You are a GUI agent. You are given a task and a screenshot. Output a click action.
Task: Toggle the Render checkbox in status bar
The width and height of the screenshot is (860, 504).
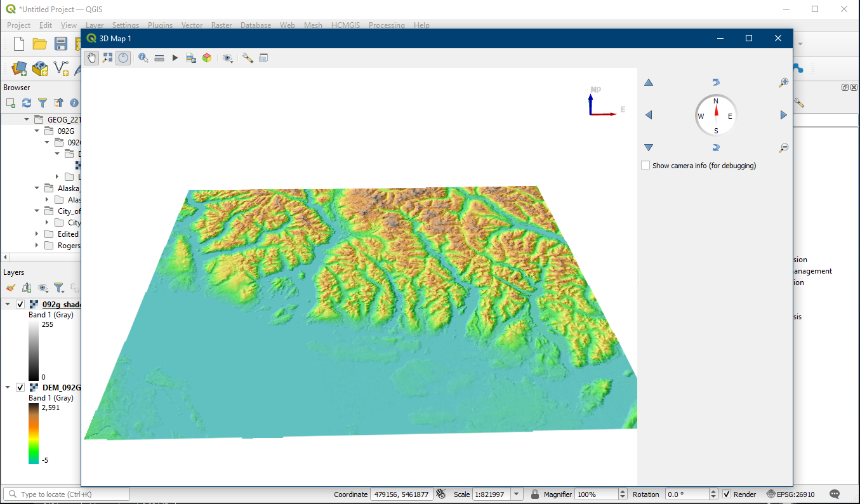727,494
